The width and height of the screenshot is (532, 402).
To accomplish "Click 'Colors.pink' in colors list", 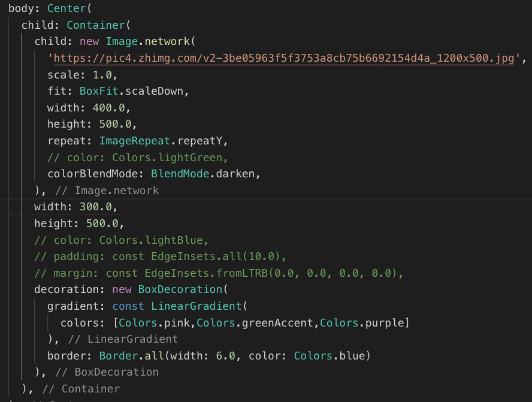I will 154,323.
